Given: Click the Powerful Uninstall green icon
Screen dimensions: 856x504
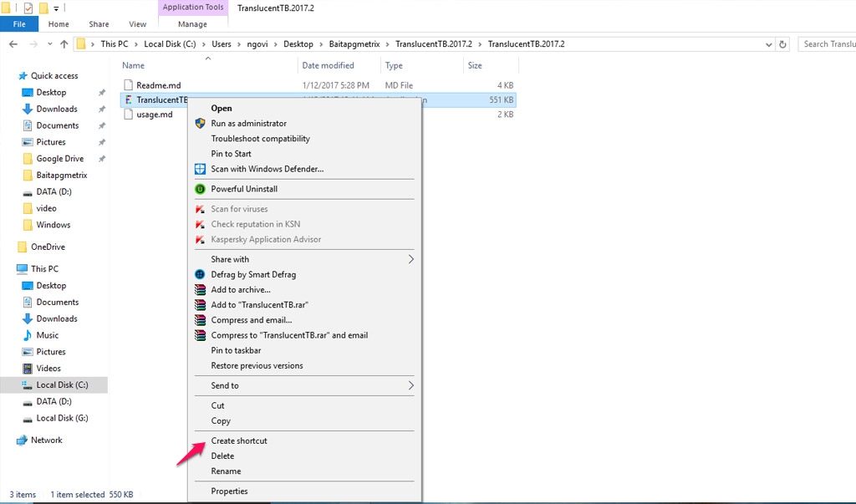Looking at the screenshot, I should 200,189.
